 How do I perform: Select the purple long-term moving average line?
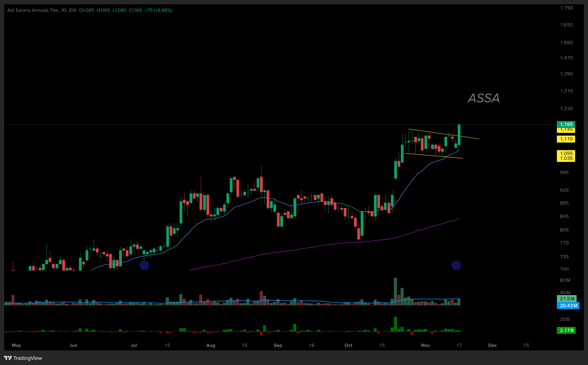pos(302,248)
